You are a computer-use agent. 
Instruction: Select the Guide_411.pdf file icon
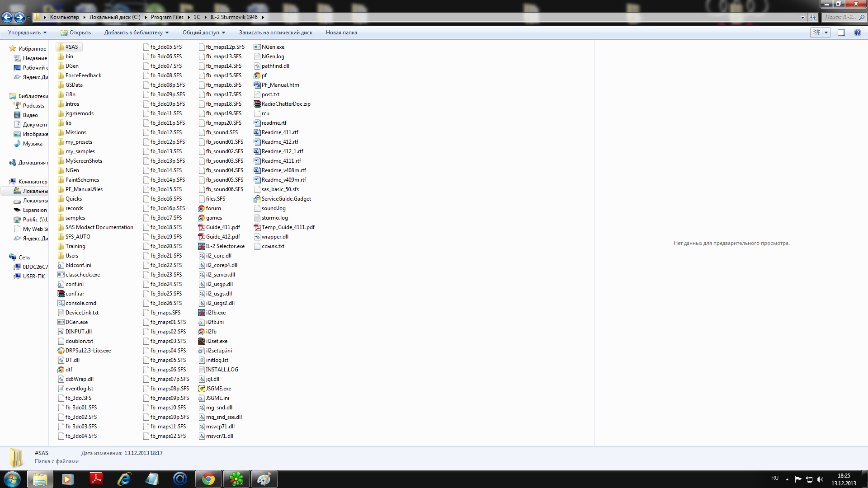coord(202,227)
